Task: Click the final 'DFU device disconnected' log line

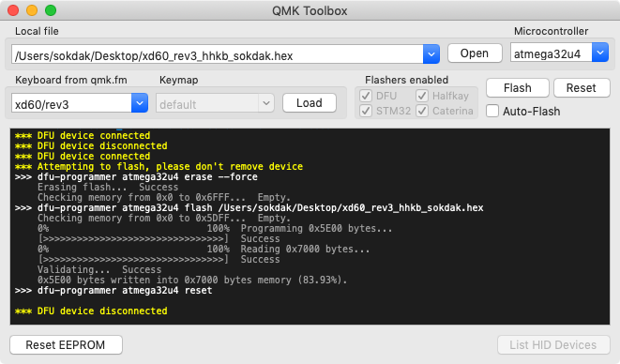Action: (91, 311)
